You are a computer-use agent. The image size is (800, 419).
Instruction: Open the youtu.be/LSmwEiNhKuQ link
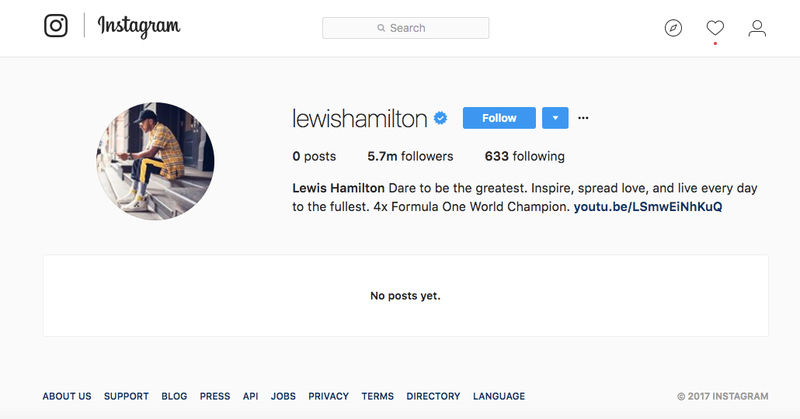[x=648, y=207]
